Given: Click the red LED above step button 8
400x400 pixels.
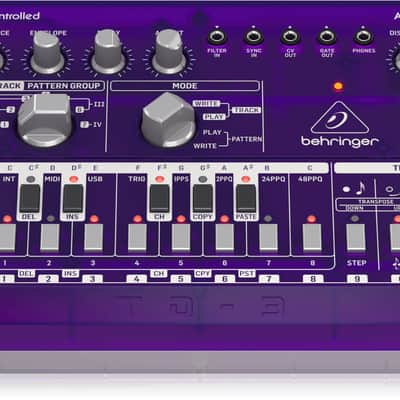Looking at the screenshot, I should (312, 219).
